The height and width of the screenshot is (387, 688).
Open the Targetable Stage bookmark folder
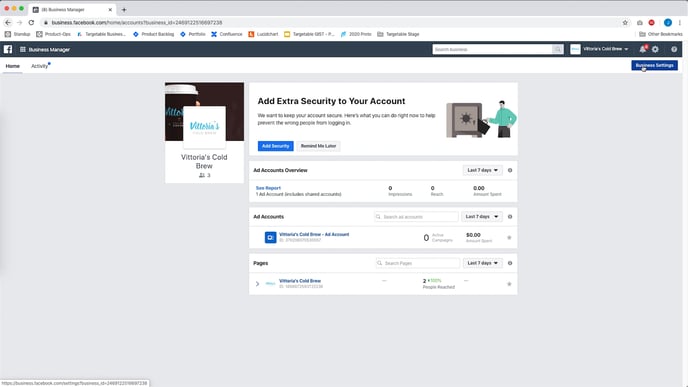pyautogui.click(x=398, y=34)
